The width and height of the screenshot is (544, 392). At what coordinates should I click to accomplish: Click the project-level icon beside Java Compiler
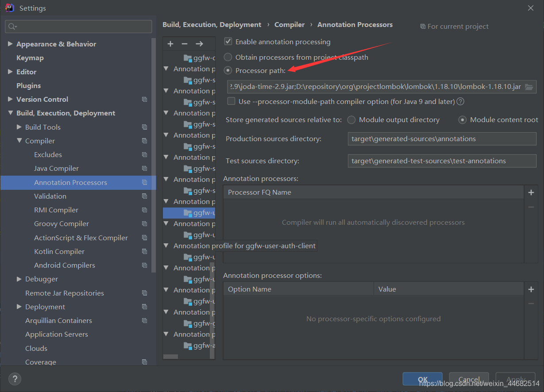pyautogui.click(x=144, y=169)
